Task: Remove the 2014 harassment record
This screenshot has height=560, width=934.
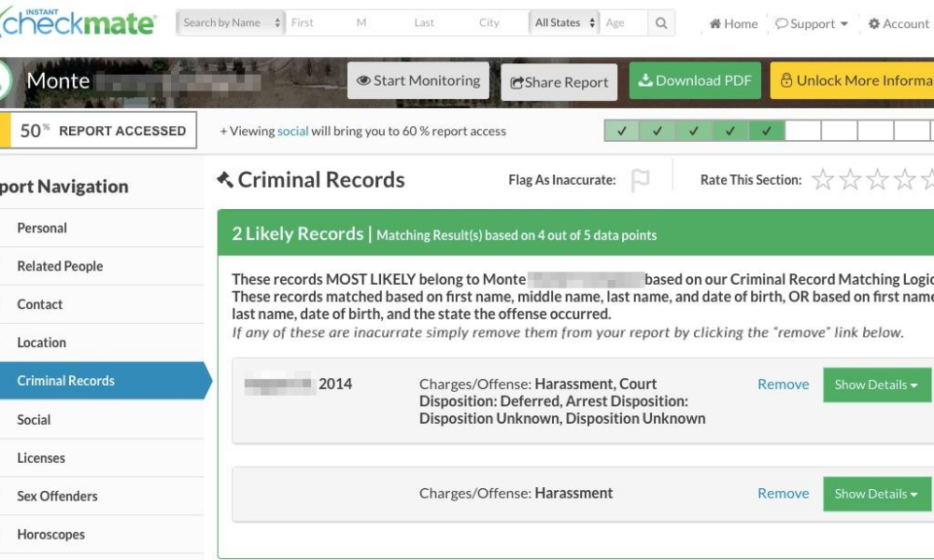Action: click(784, 385)
